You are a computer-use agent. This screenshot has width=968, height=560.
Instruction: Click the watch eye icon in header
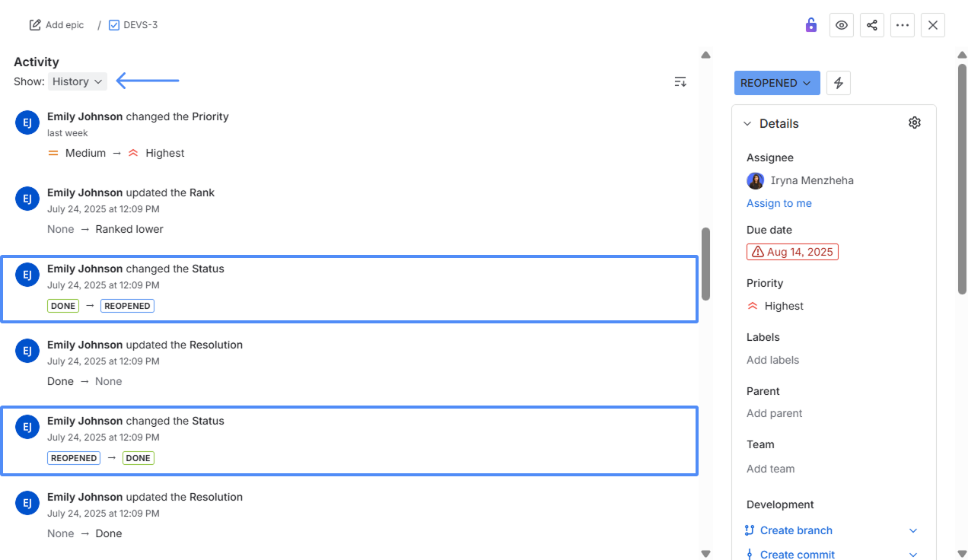pyautogui.click(x=841, y=25)
